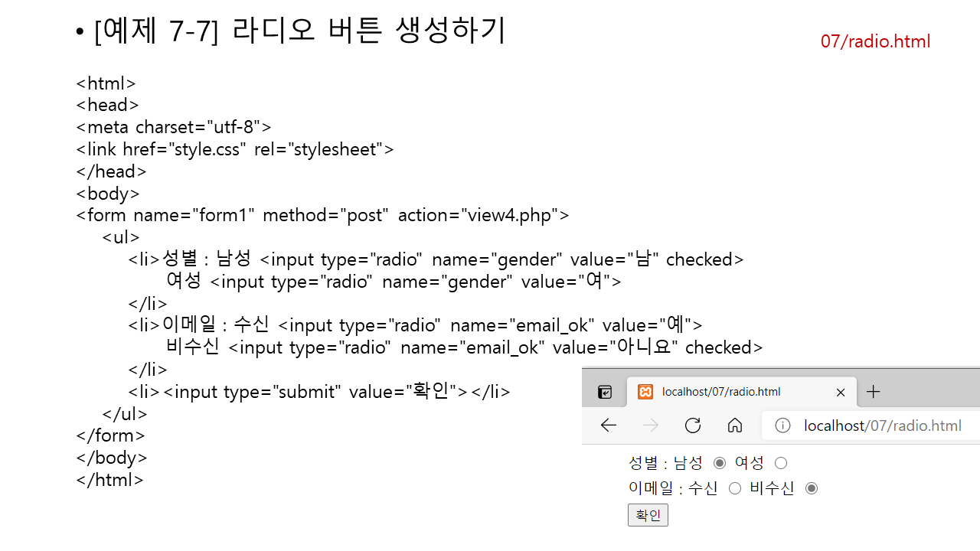Reload the page with the refresh icon
Viewport: 980px width, 551px height.
tap(693, 425)
